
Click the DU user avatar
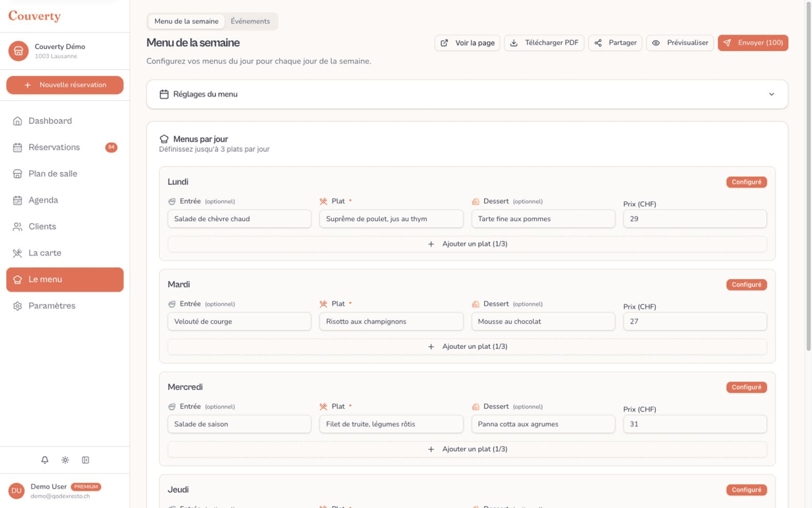[x=16, y=491]
